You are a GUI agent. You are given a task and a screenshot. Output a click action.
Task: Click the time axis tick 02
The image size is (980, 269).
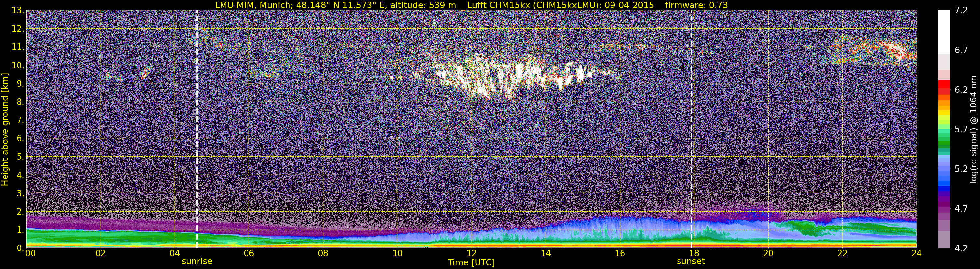[x=101, y=253]
